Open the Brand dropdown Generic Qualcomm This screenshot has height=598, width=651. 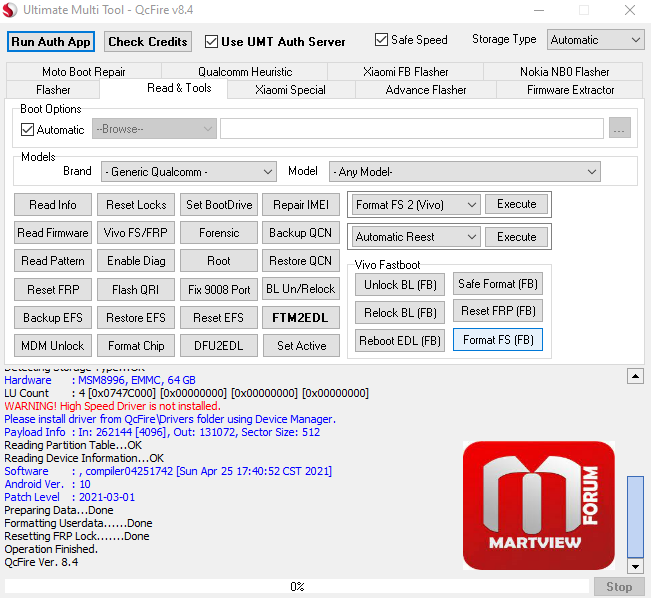click(189, 172)
